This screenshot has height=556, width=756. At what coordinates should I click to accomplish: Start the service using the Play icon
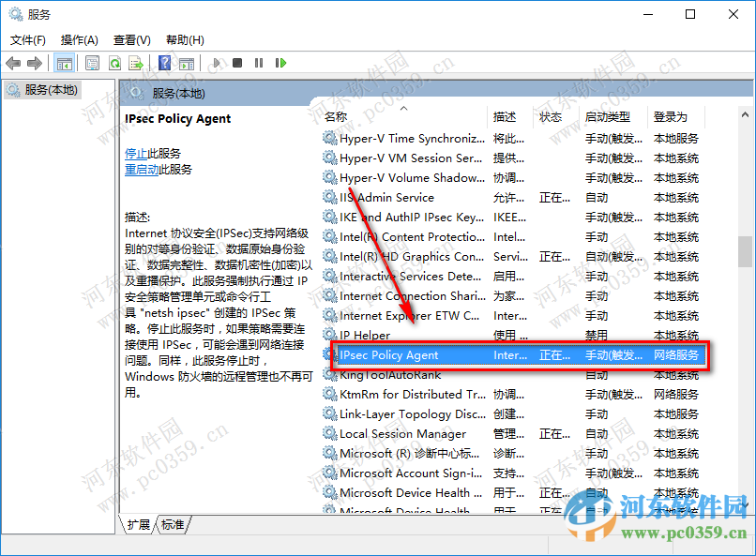tap(218, 63)
